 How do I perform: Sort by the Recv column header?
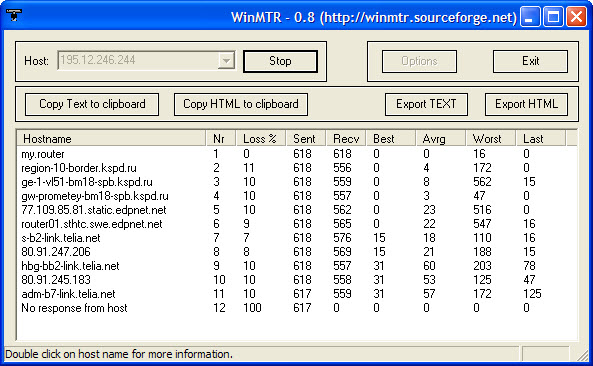click(x=346, y=139)
